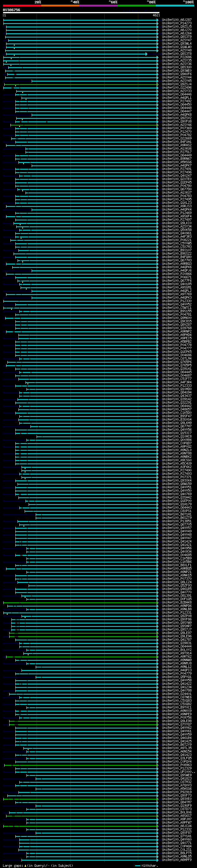Click hit label UniRef100_P22686

[177, 57]
